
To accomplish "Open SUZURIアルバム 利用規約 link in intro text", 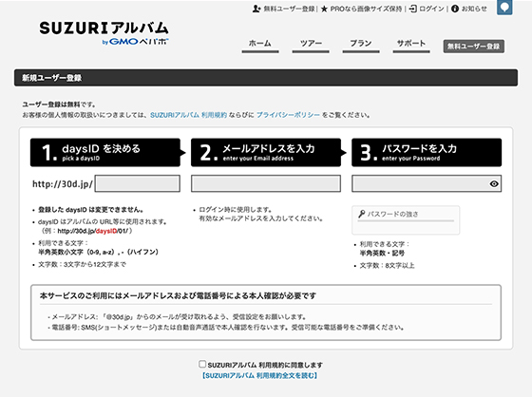I will (188, 115).
